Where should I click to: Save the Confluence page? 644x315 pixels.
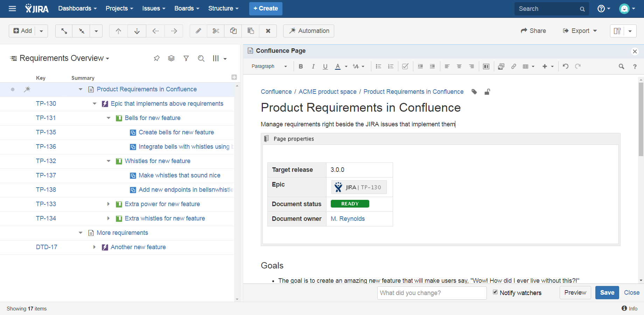click(607, 293)
